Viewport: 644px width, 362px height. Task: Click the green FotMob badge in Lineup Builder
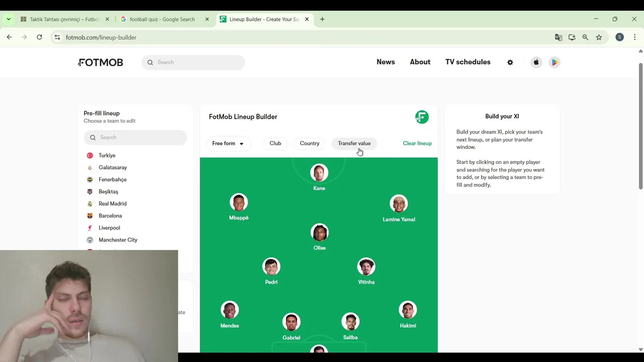click(422, 117)
